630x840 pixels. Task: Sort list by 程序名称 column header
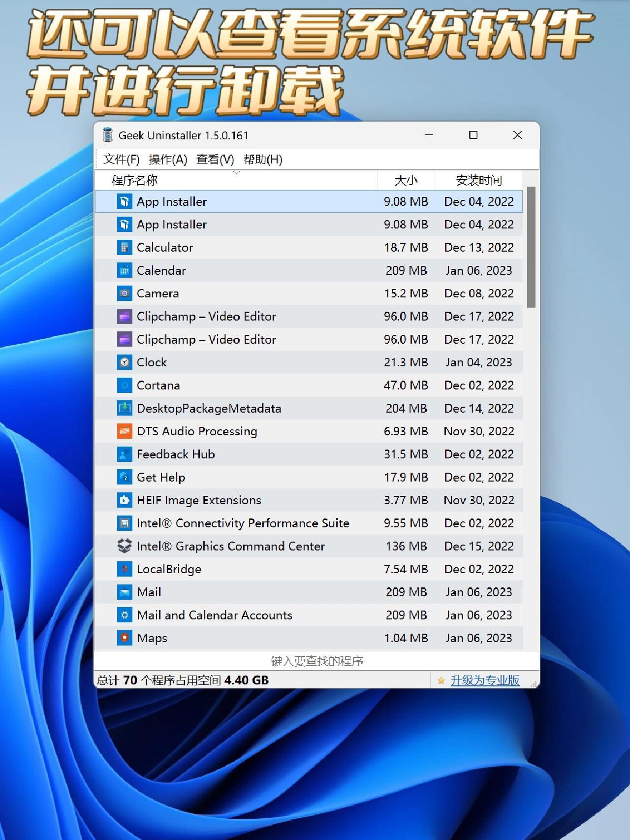click(x=236, y=180)
